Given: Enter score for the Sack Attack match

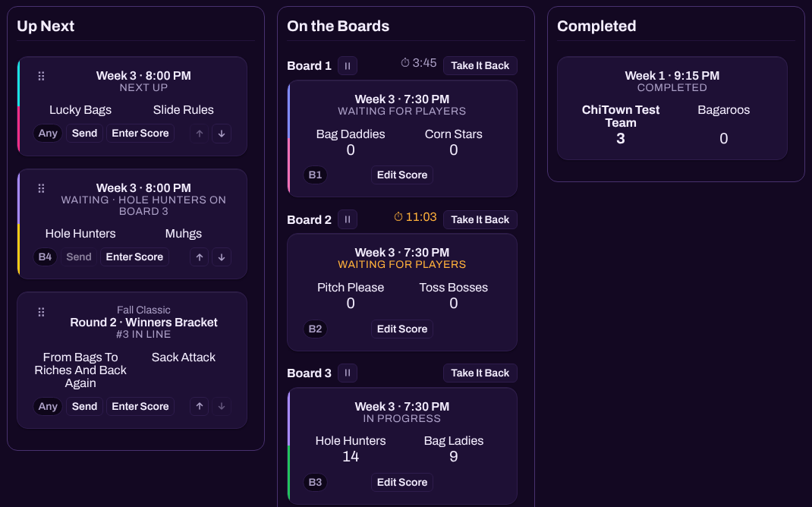Looking at the screenshot, I should tap(140, 407).
